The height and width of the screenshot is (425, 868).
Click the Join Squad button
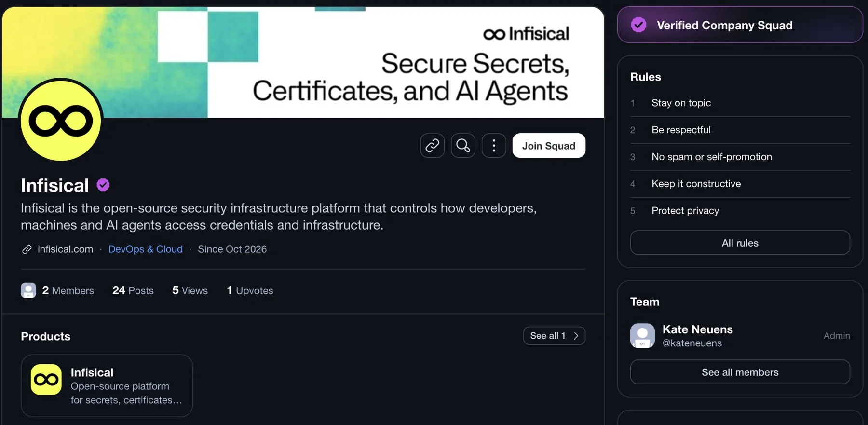(x=549, y=145)
